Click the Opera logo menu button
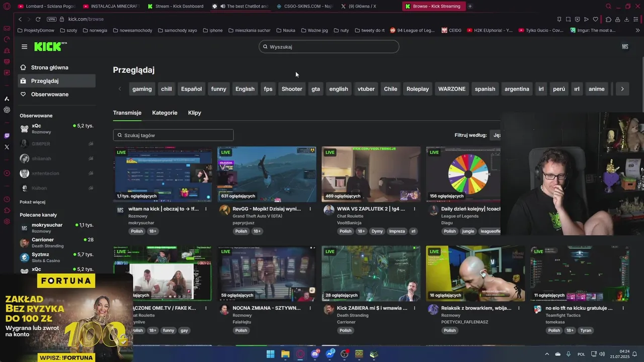The image size is (644, 362). pyautogui.click(x=7, y=6)
